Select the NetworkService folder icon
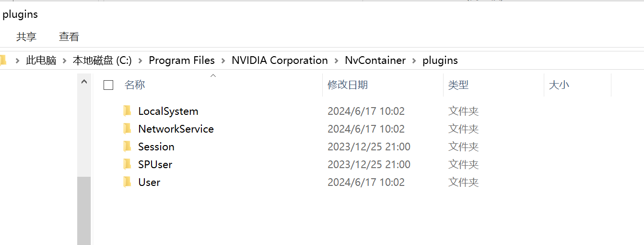 pos(127,129)
